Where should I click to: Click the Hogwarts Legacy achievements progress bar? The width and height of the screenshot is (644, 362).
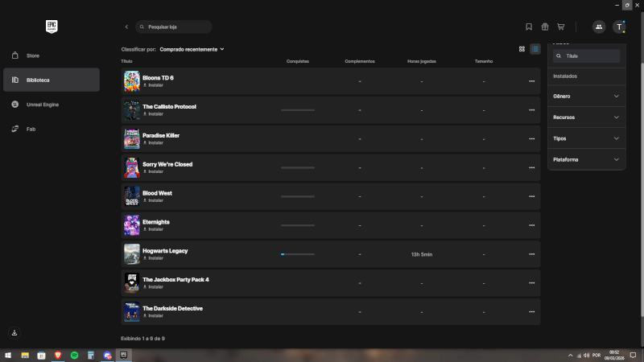point(298,254)
